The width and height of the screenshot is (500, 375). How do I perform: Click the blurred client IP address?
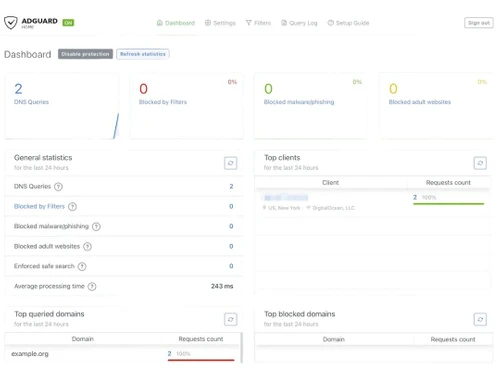pos(286,198)
